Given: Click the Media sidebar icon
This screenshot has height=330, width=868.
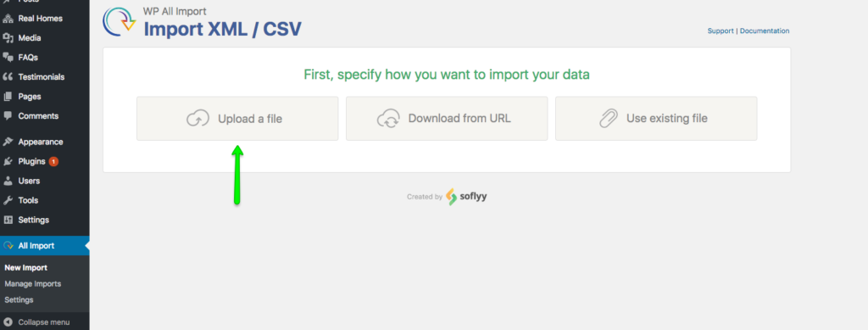Looking at the screenshot, I should [x=8, y=38].
